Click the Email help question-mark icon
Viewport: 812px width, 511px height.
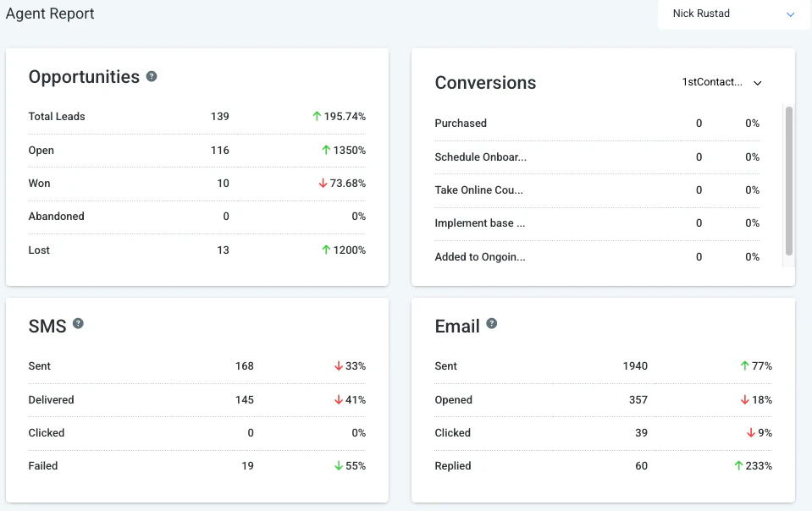pyautogui.click(x=491, y=324)
